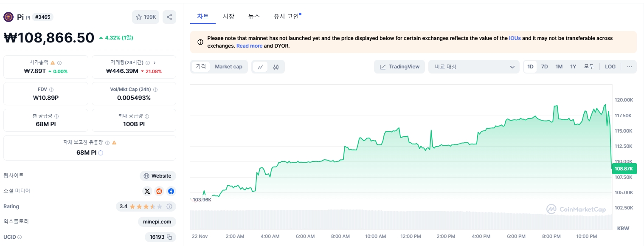Enable LOG scale on the chart
This screenshot has width=644, height=246.
[610, 67]
